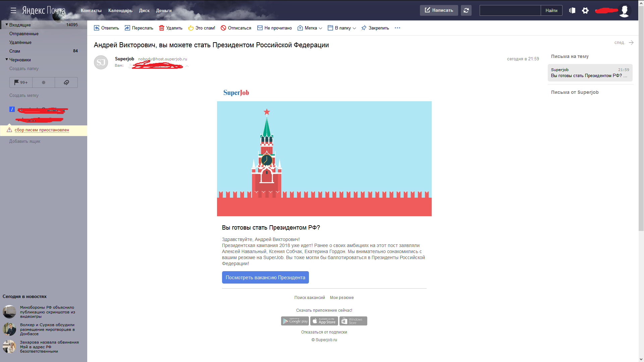Collapse the Черновики folder tree
644x362 pixels.
pyautogui.click(x=6, y=59)
